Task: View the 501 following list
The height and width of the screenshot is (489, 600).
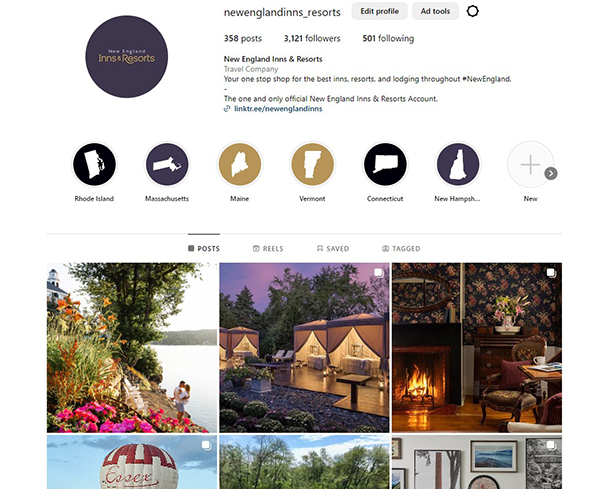Action: coord(388,38)
